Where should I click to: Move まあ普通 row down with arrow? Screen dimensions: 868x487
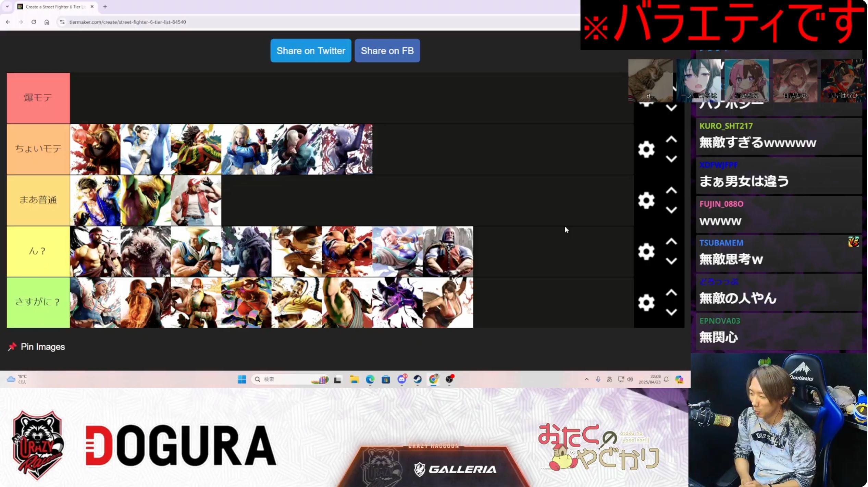pyautogui.click(x=671, y=210)
